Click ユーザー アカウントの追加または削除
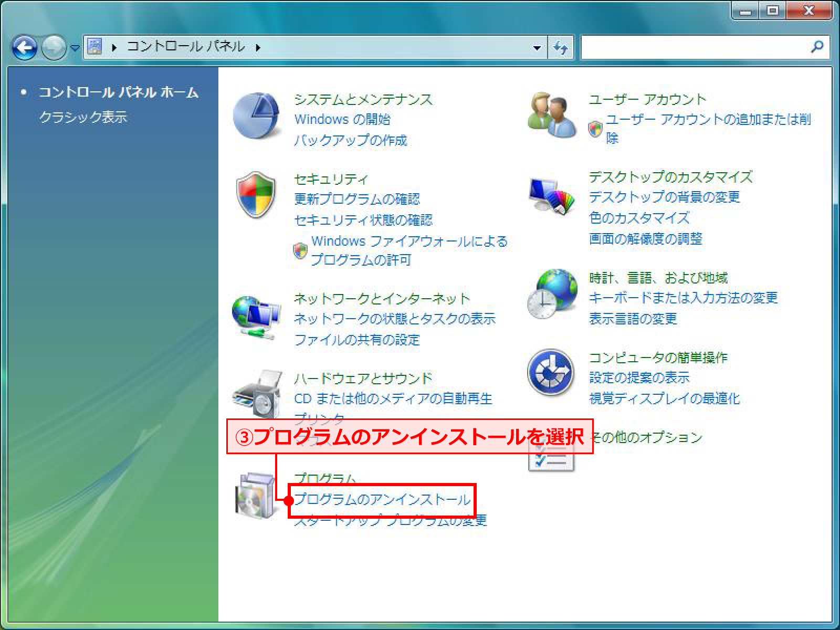The height and width of the screenshot is (630, 840). coord(708,129)
